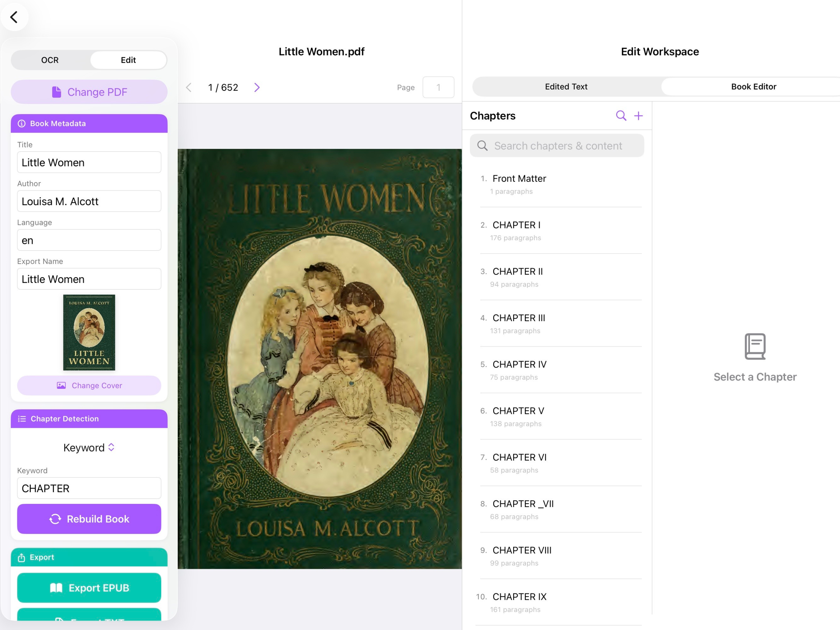Screen dimensions: 840x630
Task: Click the PDF page cover image
Action: pos(320,359)
